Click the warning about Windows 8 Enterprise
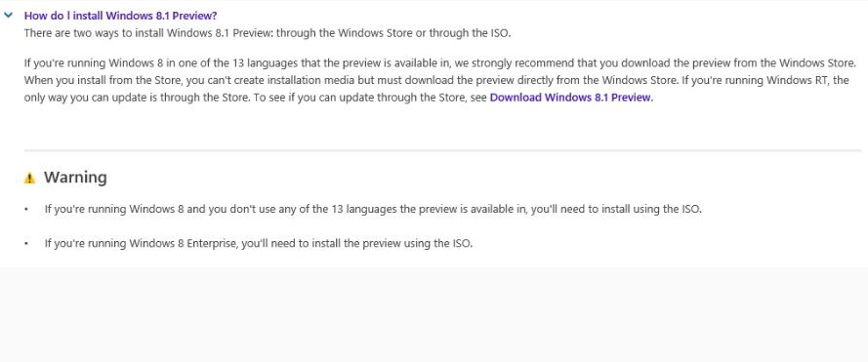The height and width of the screenshot is (362, 868). pos(259,244)
